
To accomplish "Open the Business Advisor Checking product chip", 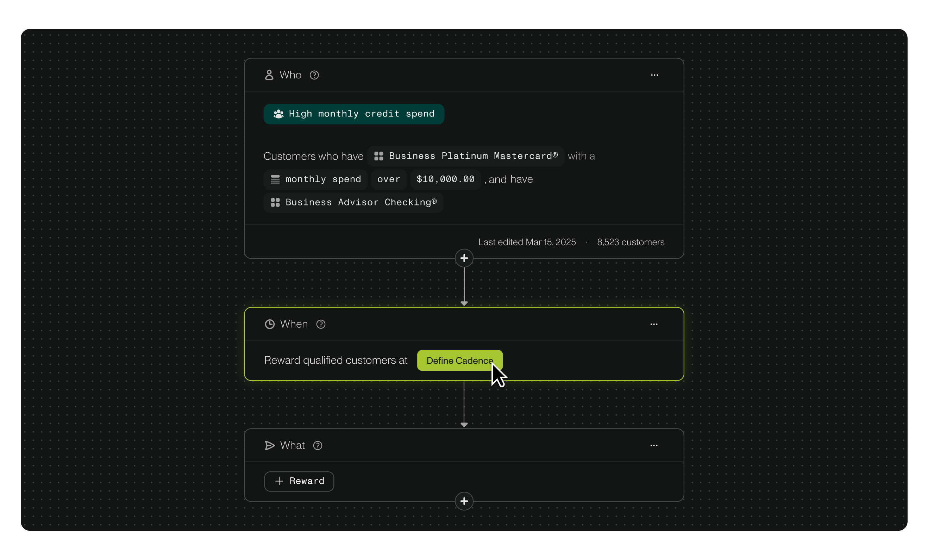I will coord(353,203).
